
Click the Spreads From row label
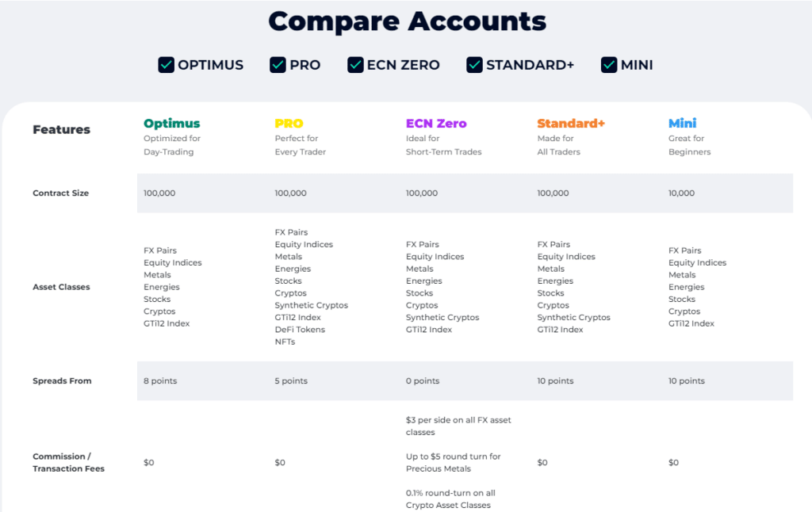coord(62,381)
